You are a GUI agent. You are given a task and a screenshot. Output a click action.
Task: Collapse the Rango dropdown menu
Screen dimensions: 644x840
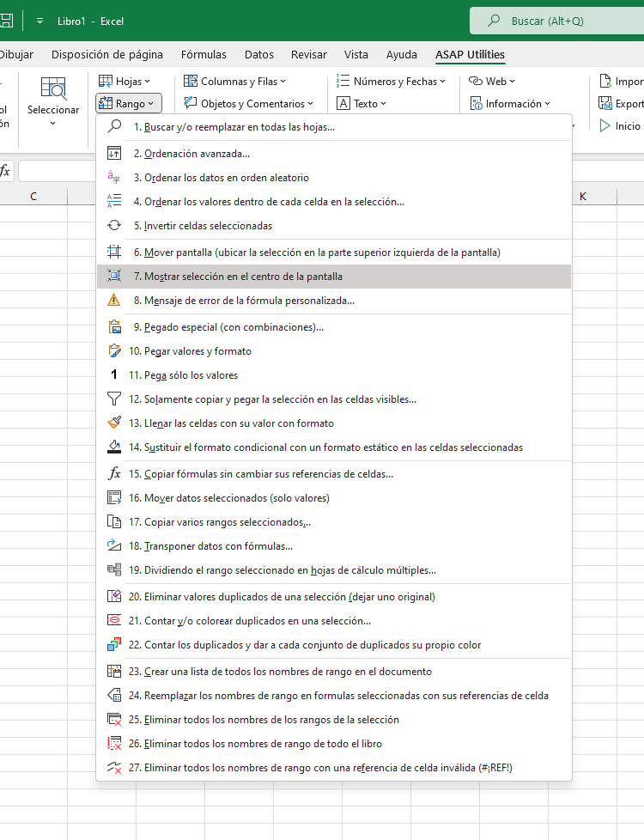point(129,103)
